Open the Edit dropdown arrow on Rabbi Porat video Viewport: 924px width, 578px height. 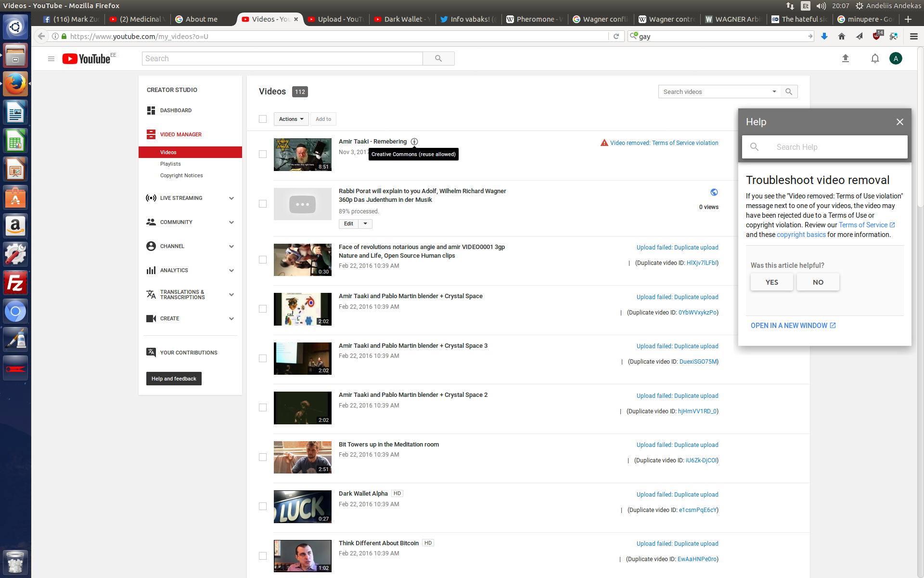click(x=365, y=223)
